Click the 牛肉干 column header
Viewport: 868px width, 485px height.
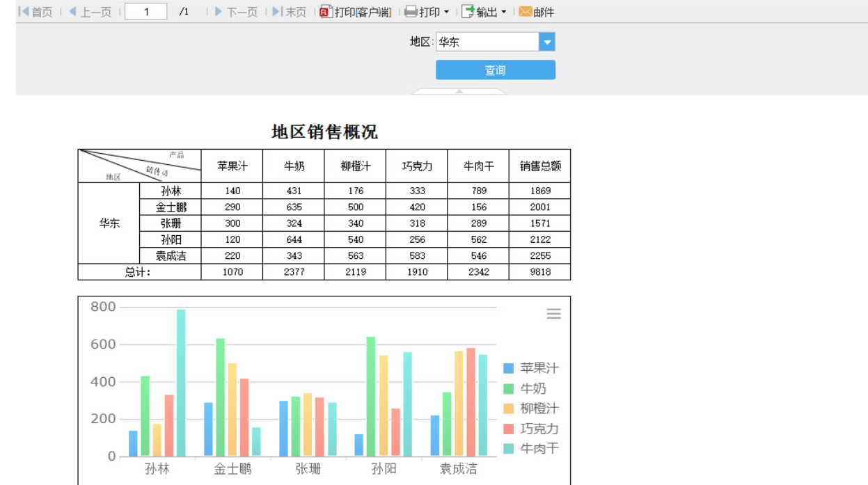[x=478, y=166]
